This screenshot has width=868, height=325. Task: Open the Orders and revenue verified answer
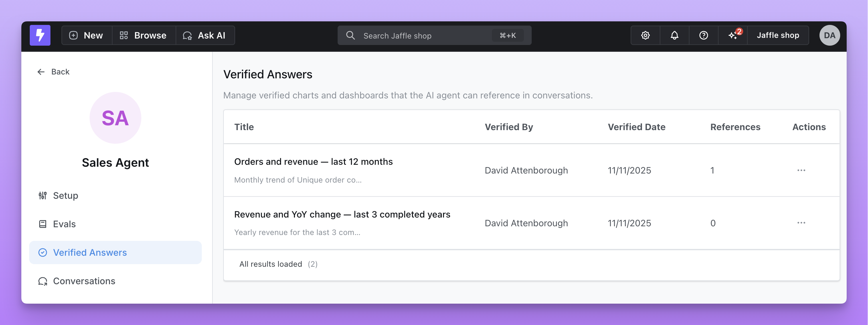tap(313, 162)
